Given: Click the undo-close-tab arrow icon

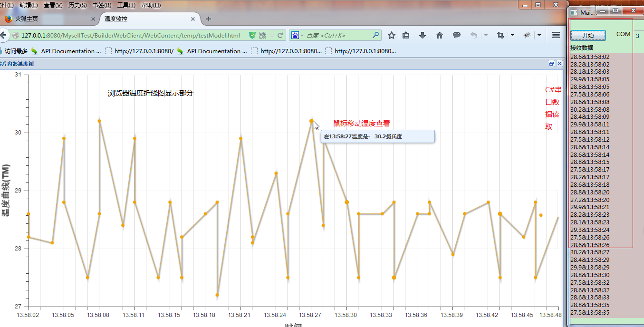Looking at the screenshot, I should coord(473,35).
